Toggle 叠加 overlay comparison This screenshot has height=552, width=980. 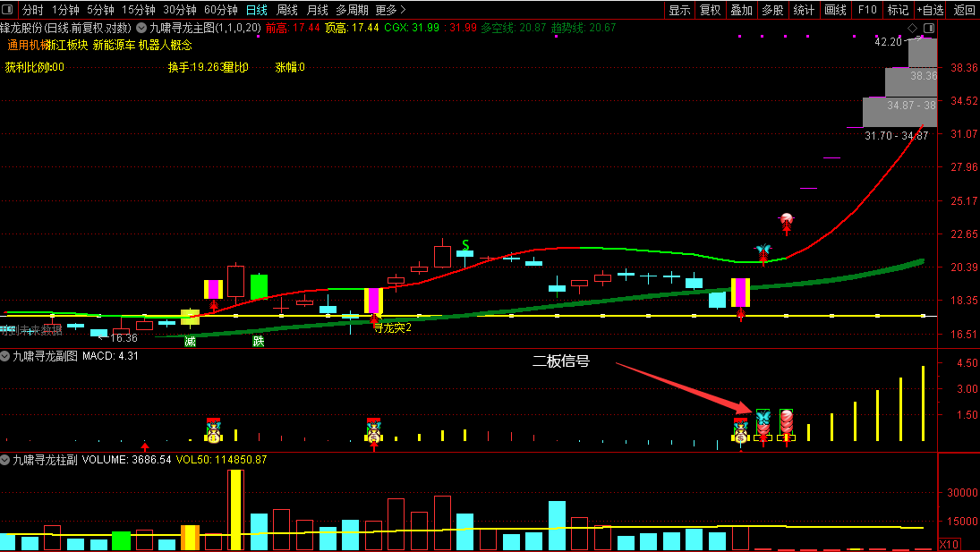(741, 10)
